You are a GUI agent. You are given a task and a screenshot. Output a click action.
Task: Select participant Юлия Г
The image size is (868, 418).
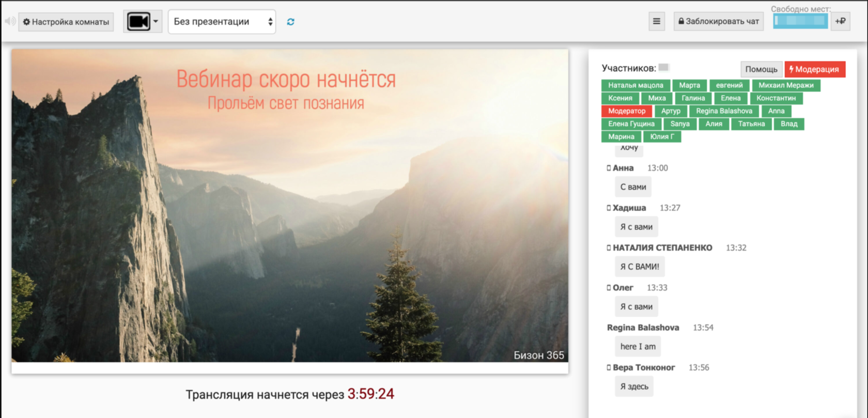point(662,137)
